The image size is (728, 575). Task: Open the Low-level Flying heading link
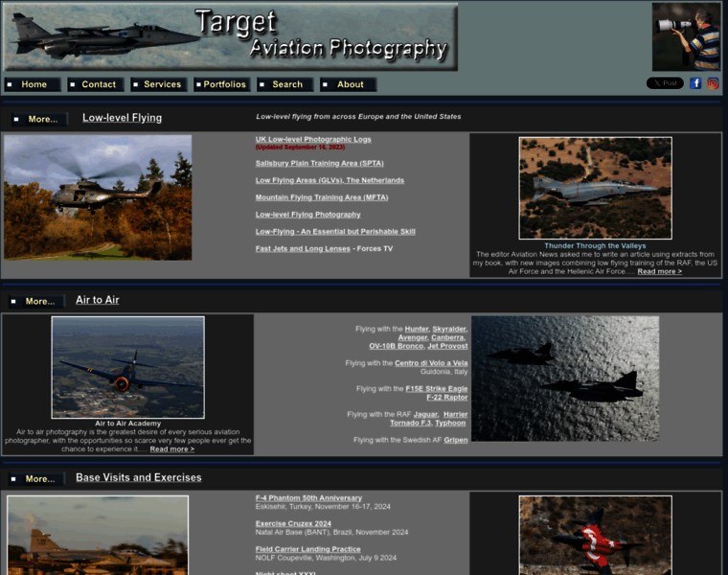122,118
